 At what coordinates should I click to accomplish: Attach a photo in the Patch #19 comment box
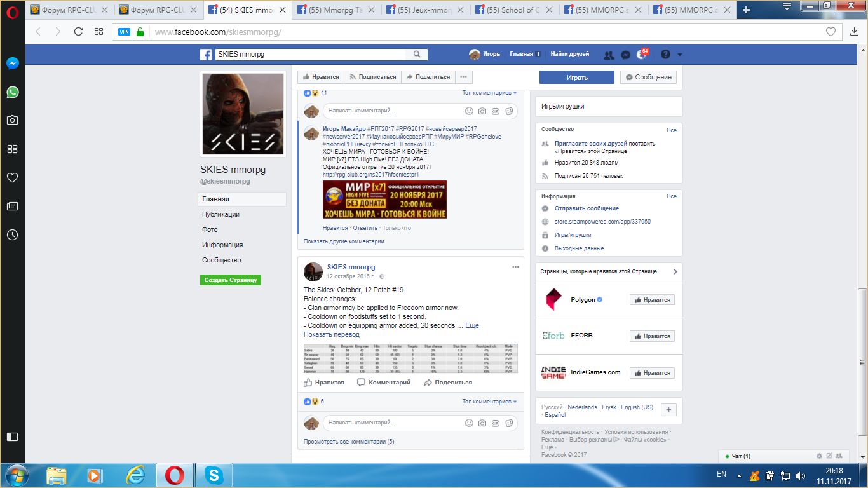click(x=482, y=423)
